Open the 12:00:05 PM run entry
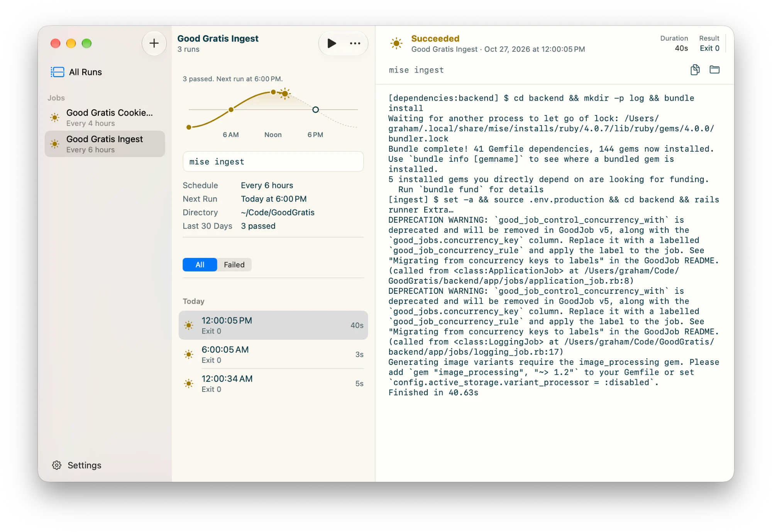This screenshot has width=772, height=532. pyautogui.click(x=273, y=325)
